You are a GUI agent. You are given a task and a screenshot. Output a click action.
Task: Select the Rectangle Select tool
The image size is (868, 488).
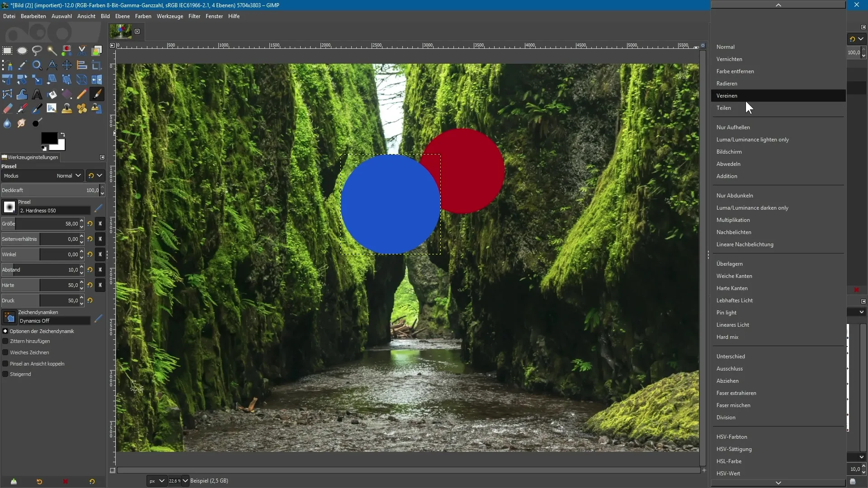click(7, 51)
